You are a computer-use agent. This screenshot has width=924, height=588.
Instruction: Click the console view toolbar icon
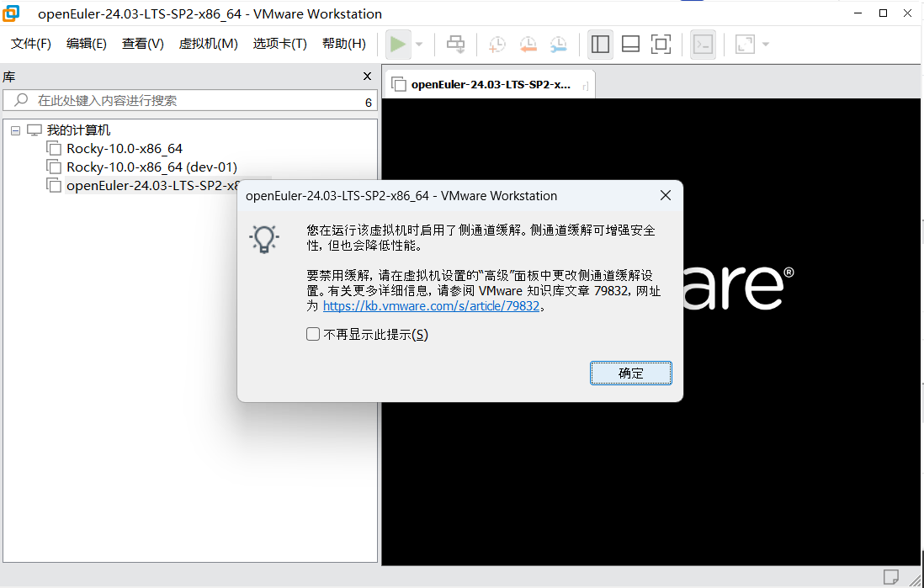tap(703, 44)
